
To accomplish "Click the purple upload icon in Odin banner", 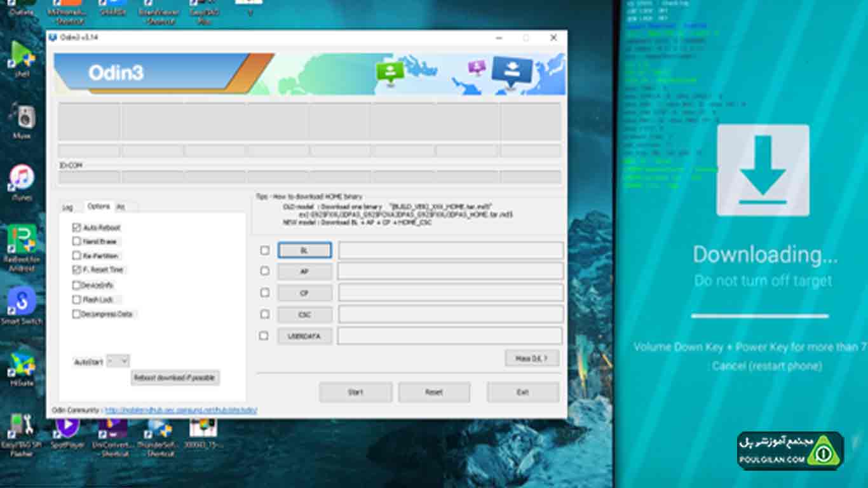I will pos(477,67).
